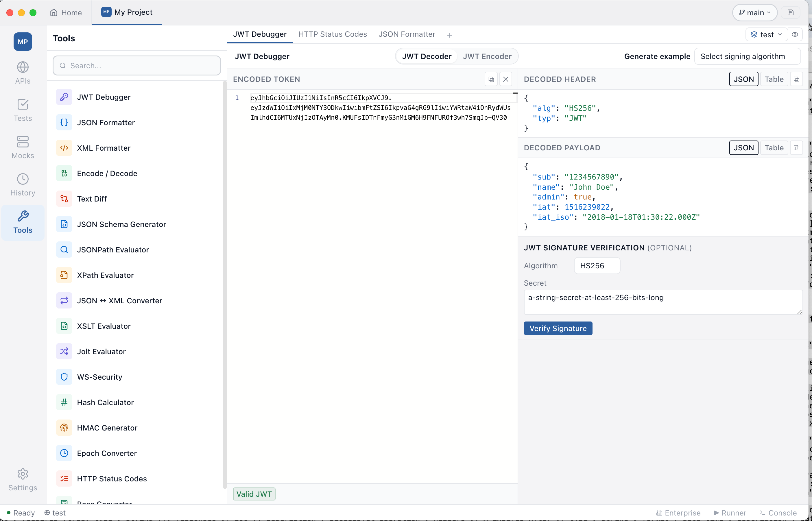This screenshot has width=812, height=521.
Task: Click the WS-Security shield icon
Action: [64, 377]
